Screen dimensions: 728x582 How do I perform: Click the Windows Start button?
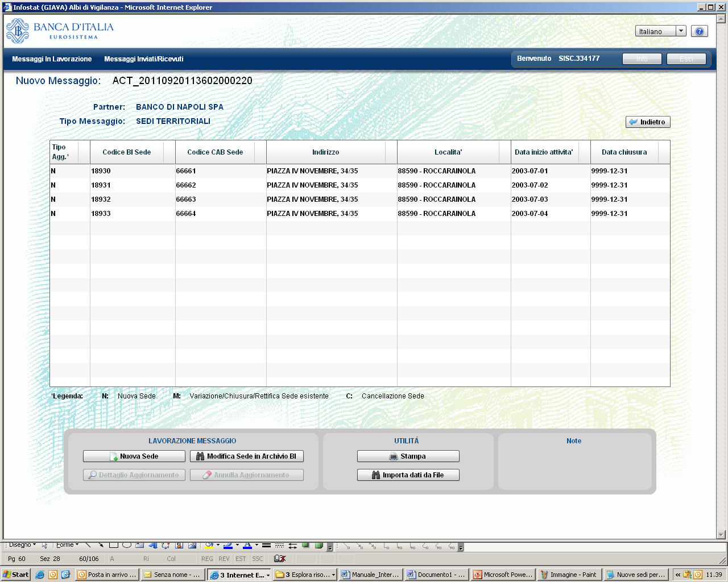click(x=16, y=575)
